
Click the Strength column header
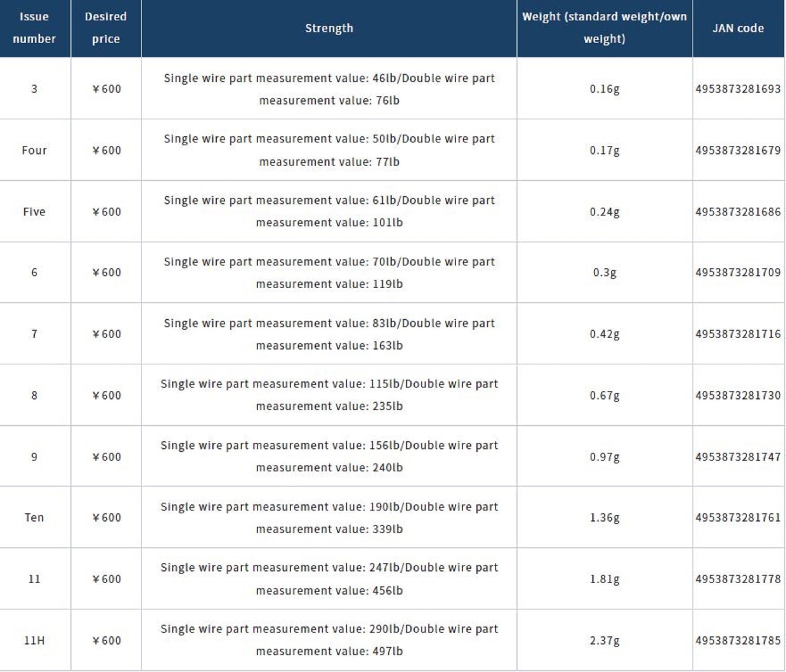pos(329,28)
